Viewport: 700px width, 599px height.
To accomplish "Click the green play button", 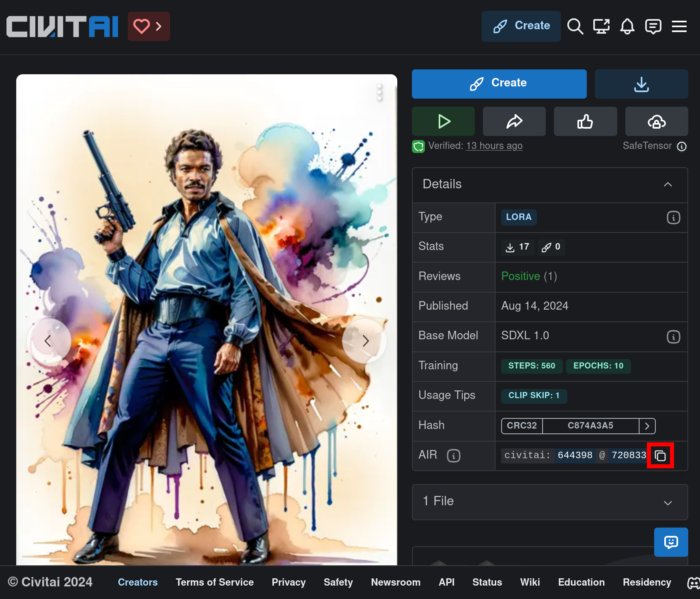I will [x=443, y=121].
